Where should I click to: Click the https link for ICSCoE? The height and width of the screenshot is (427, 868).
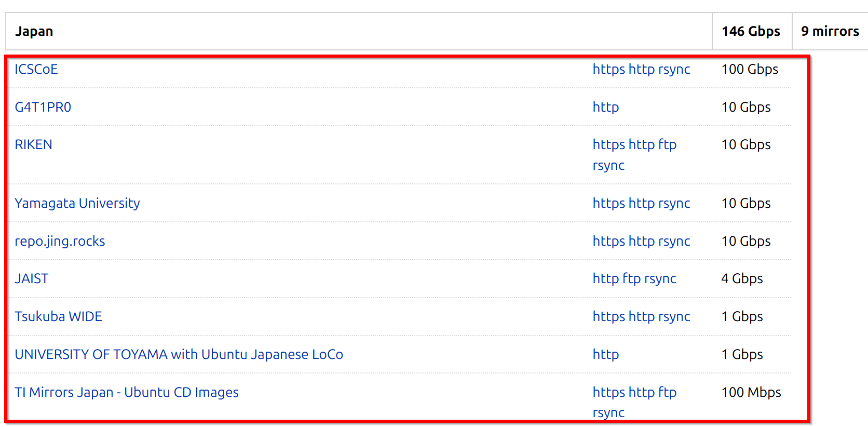point(608,69)
